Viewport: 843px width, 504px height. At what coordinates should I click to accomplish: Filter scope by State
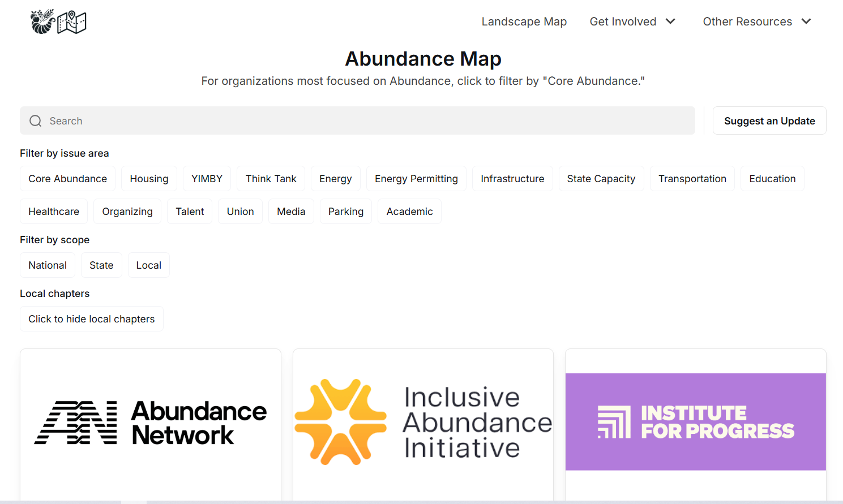[101, 265]
